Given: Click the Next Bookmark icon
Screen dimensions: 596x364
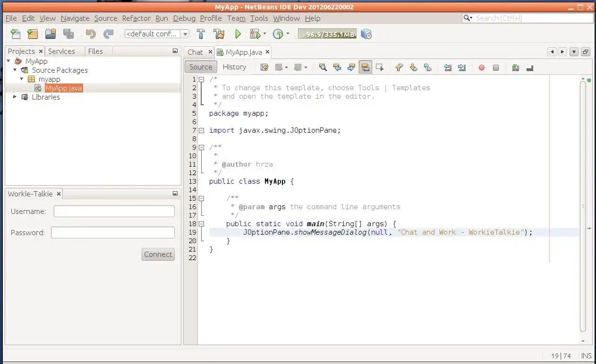Looking at the screenshot, I should coord(413,68).
